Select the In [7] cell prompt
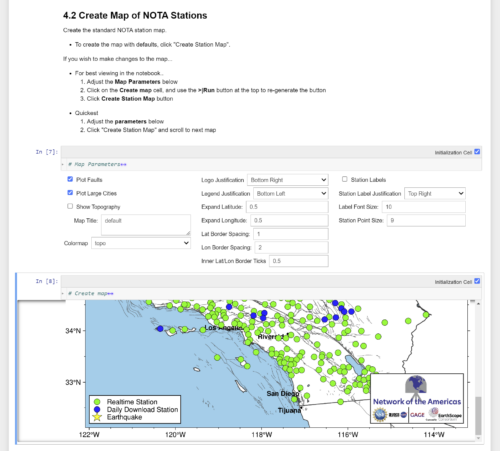Viewport: 500px width, 451px height. (x=47, y=152)
